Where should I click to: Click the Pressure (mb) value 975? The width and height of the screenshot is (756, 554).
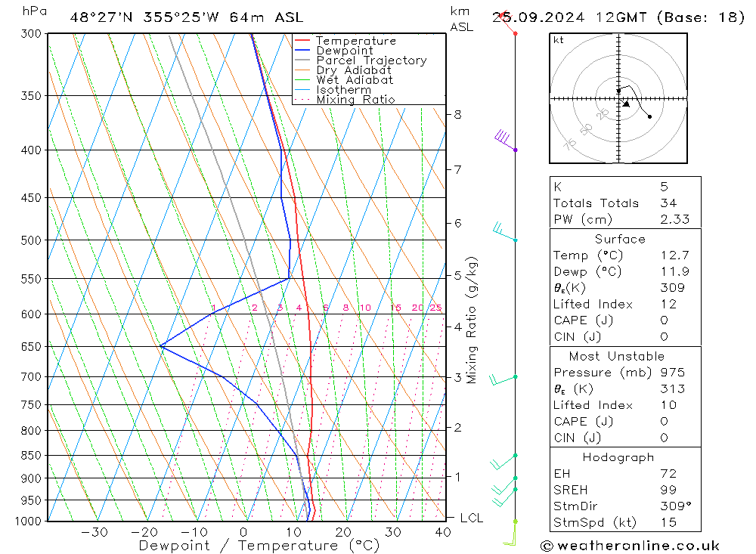(x=673, y=373)
